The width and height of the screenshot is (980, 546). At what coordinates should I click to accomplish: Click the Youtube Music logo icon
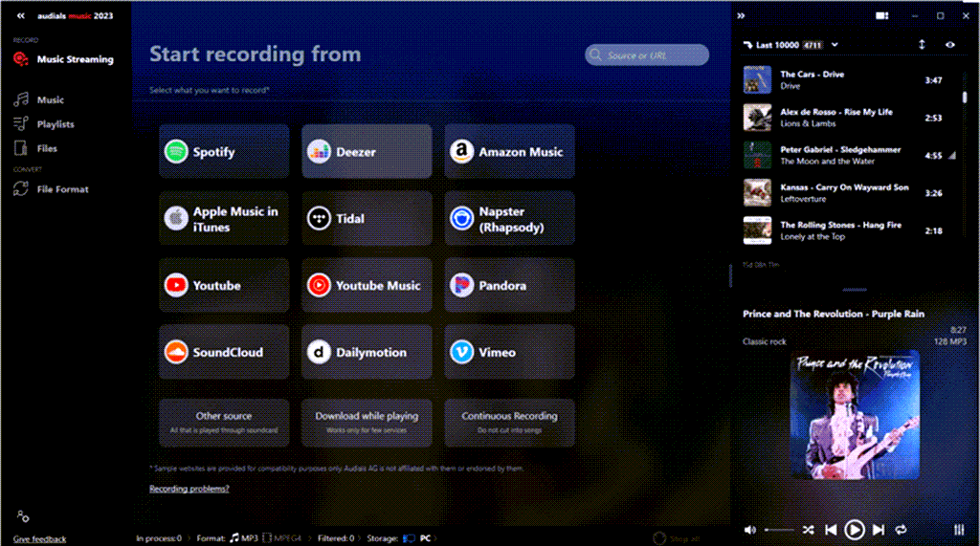click(319, 286)
